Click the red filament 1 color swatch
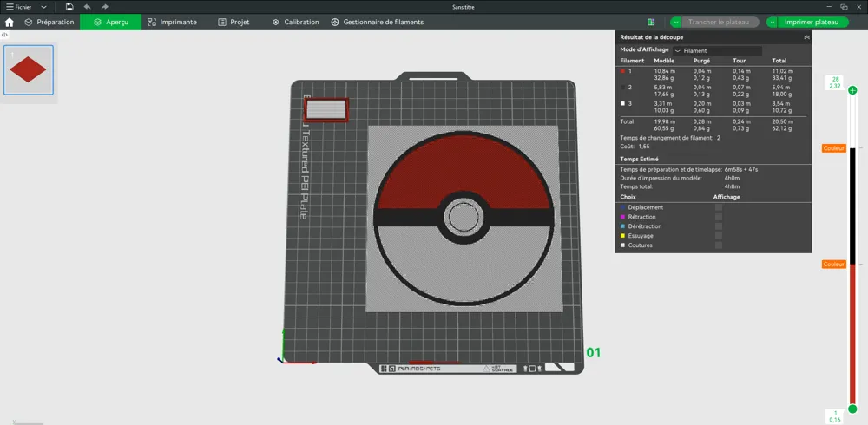868x425 pixels. click(622, 71)
